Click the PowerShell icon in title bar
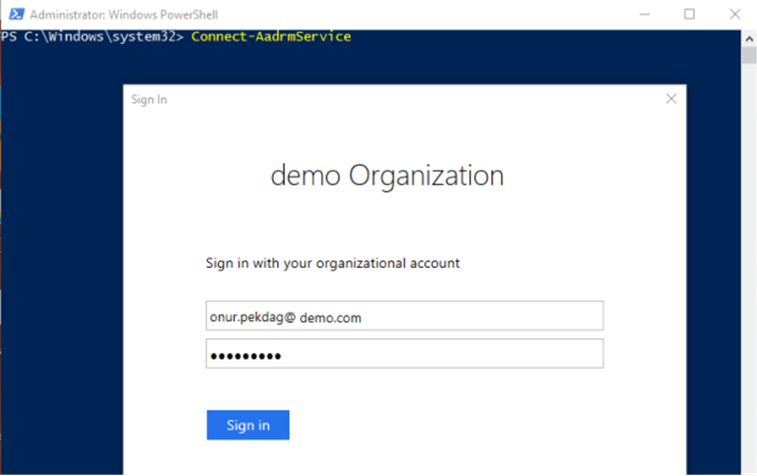The width and height of the screenshot is (757, 476). click(16, 14)
